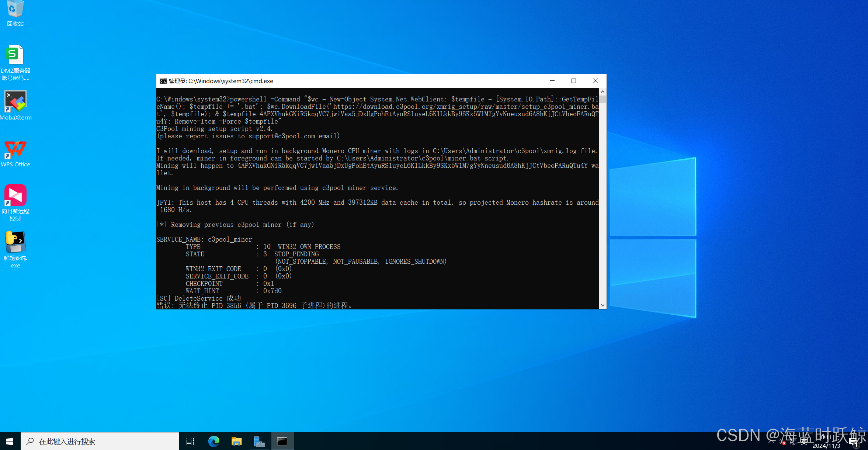Open the network app pinned to the taskbar
Screen dimensions: 868x450
coord(259,441)
